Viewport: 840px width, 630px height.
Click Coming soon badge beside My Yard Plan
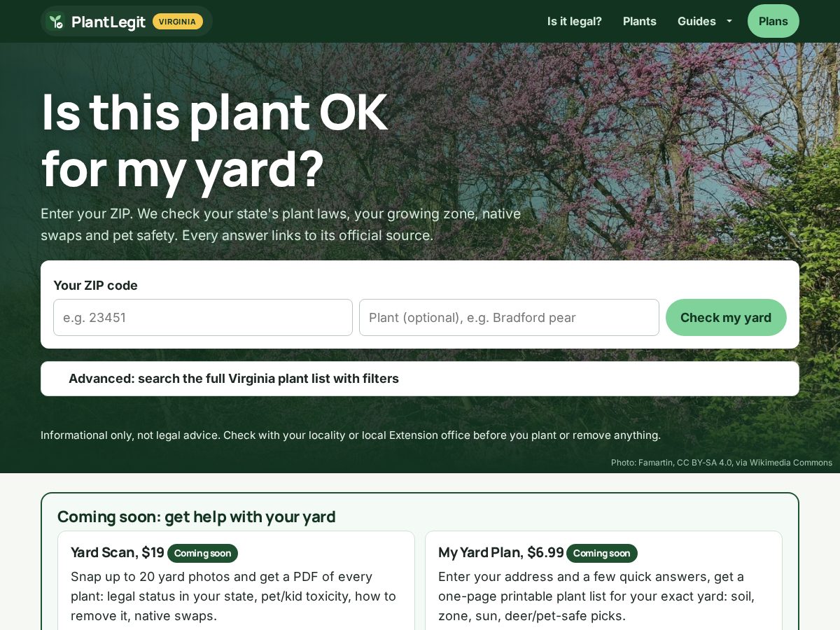(602, 553)
